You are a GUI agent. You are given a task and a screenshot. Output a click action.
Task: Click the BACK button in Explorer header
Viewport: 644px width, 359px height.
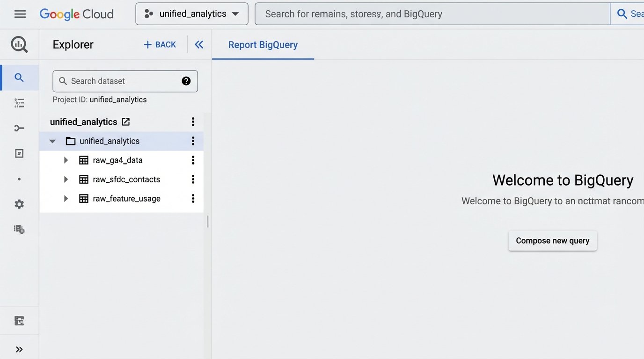tap(160, 44)
